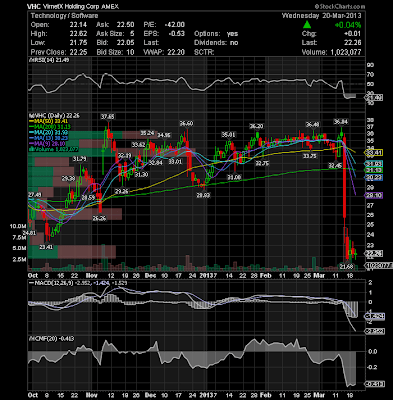Click the Low value 21.75
Screen dimensions: 393x400
78,43
